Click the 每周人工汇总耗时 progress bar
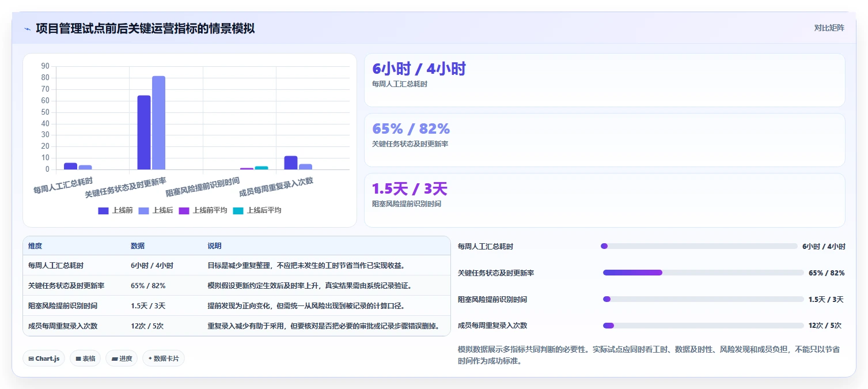 pos(699,246)
